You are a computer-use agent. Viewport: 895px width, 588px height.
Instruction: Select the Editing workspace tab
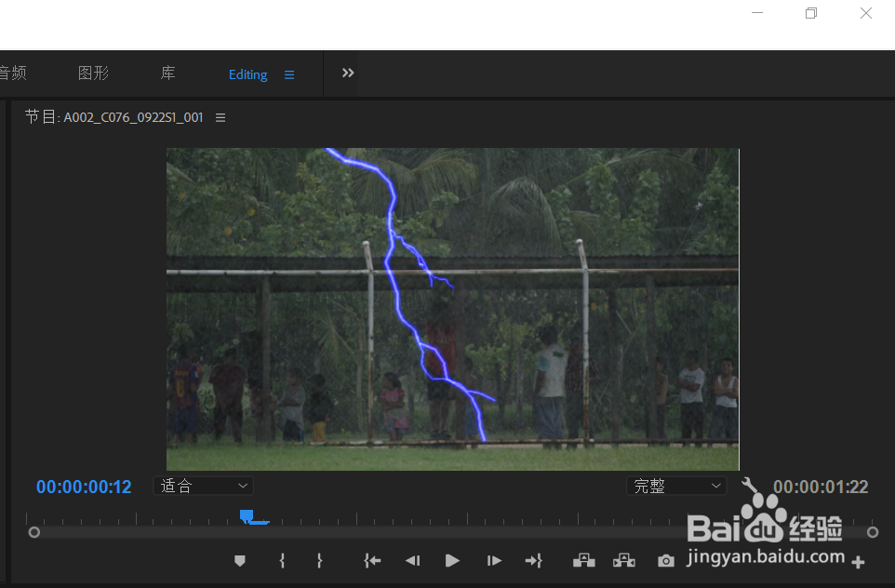pos(247,74)
